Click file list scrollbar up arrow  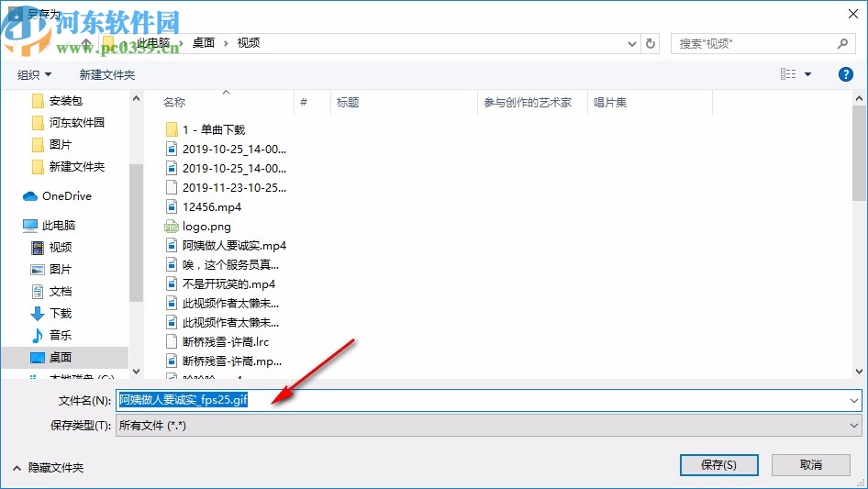pos(859,98)
